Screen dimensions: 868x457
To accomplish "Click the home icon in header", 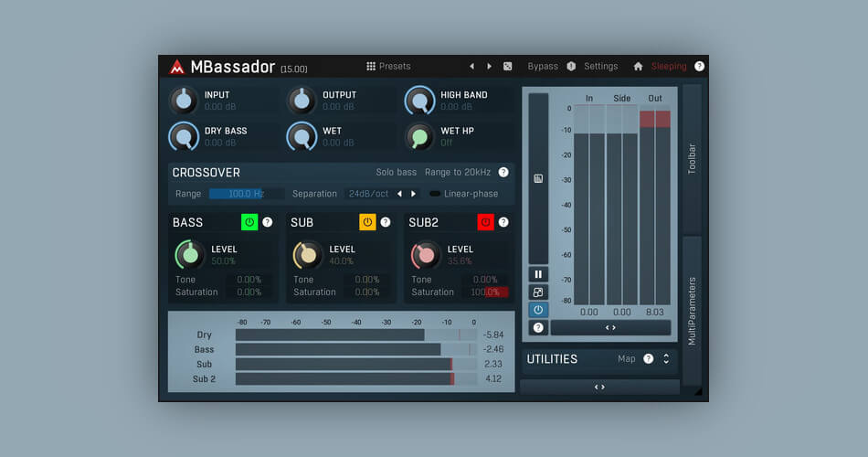I will point(638,66).
